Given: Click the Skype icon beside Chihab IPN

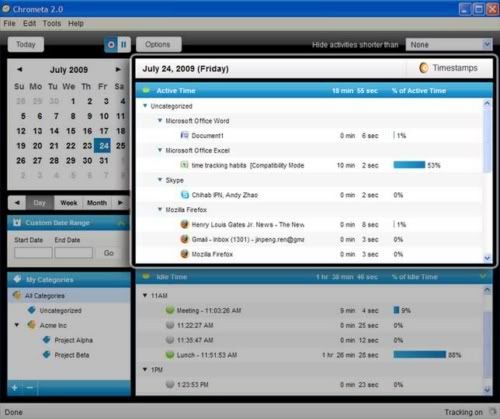Looking at the screenshot, I should click(185, 195).
